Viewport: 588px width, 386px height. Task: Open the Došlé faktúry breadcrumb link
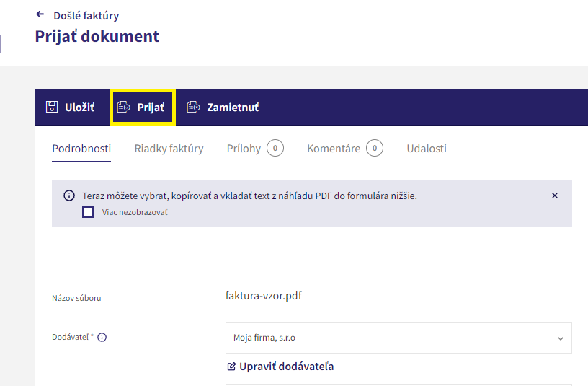pyautogui.click(x=86, y=16)
